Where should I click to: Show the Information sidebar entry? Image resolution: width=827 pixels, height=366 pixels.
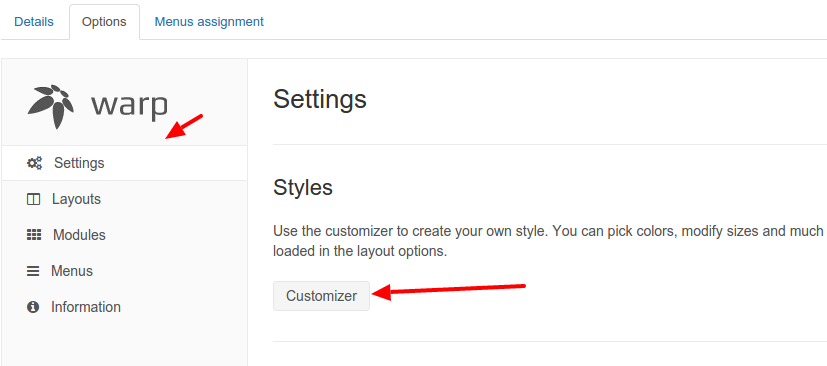click(x=124, y=307)
